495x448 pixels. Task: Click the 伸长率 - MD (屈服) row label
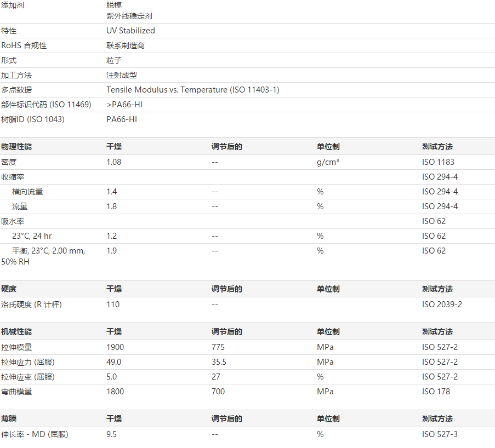[35, 434]
